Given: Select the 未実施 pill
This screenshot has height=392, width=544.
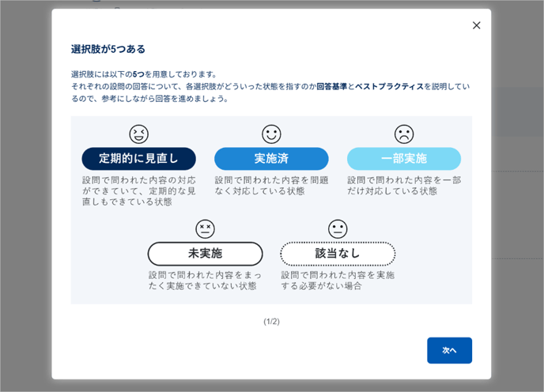Looking at the screenshot, I should click(205, 254).
